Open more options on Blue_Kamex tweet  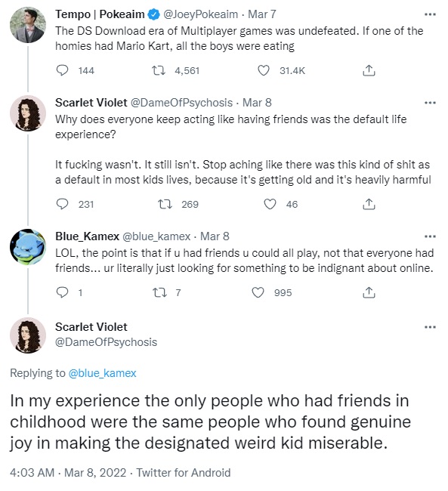coord(430,236)
